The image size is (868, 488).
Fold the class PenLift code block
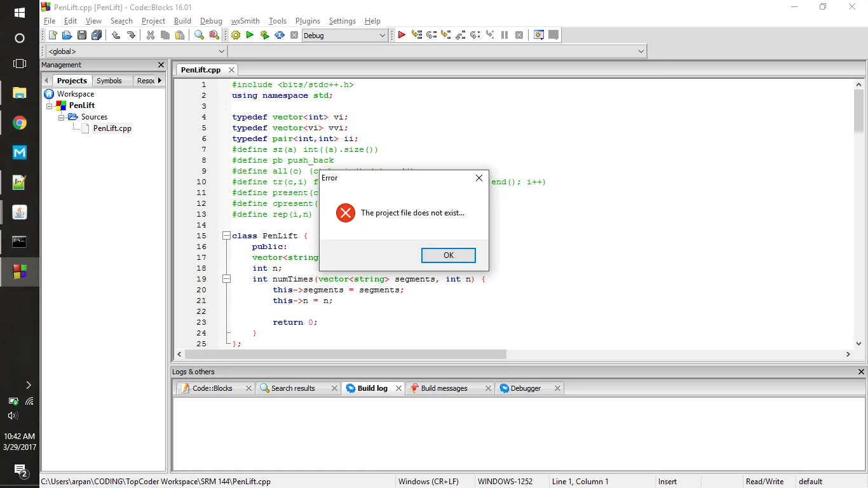226,236
